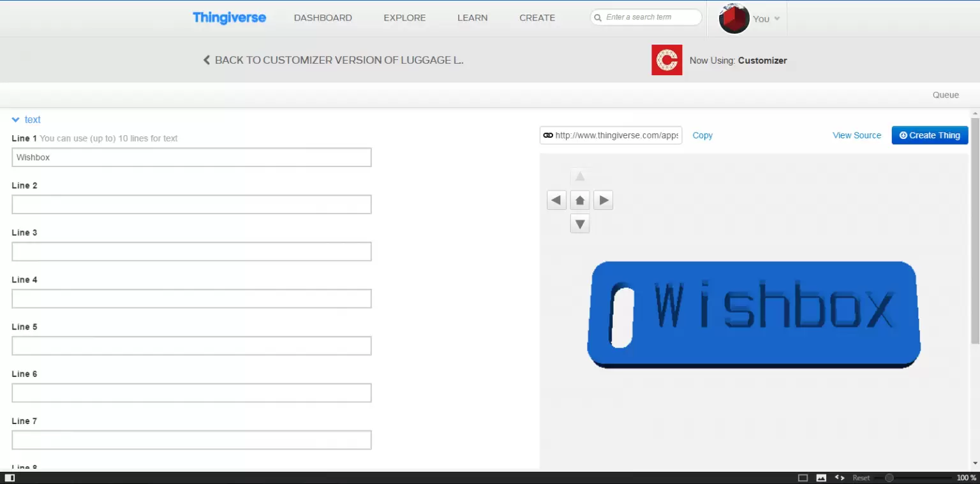Click the Thingiverse logo
This screenshot has width=980, height=484.
tap(229, 18)
